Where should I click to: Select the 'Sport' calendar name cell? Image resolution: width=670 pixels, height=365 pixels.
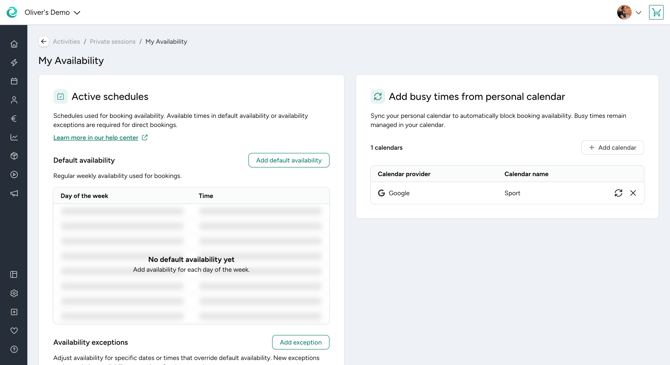click(x=512, y=193)
